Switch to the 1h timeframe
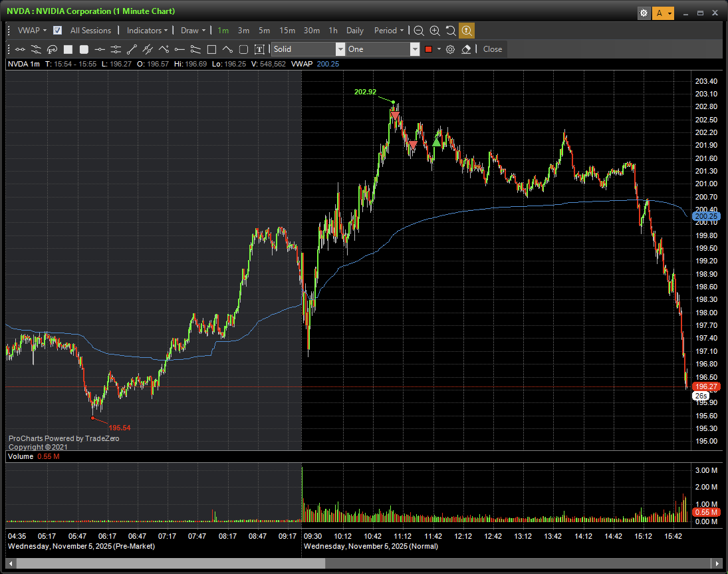The image size is (728, 574). 333,31
